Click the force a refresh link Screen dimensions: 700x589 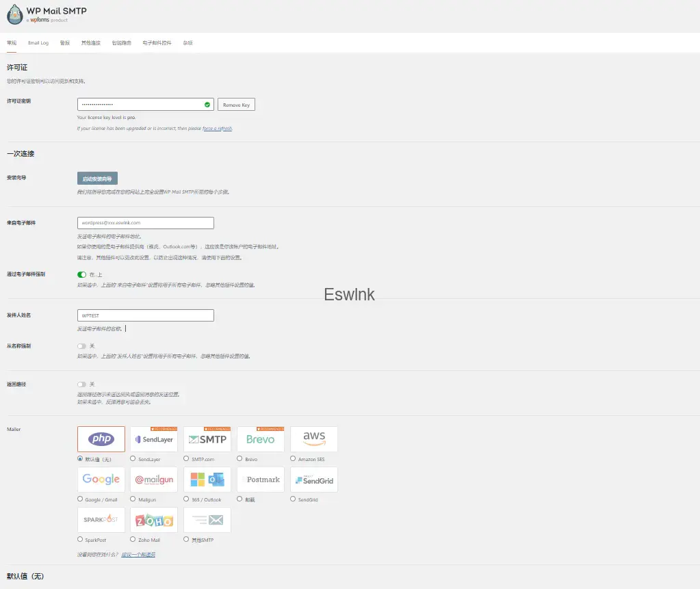(x=217, y=129)
